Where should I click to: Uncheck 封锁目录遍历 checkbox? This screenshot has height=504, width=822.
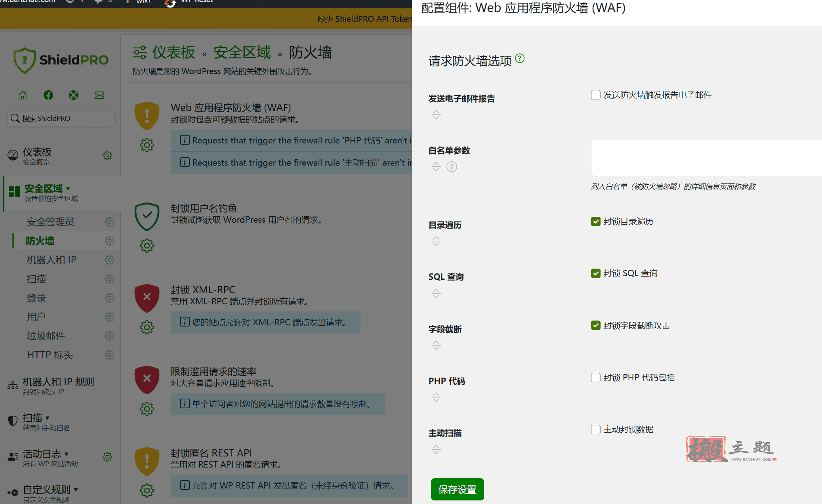596,221
